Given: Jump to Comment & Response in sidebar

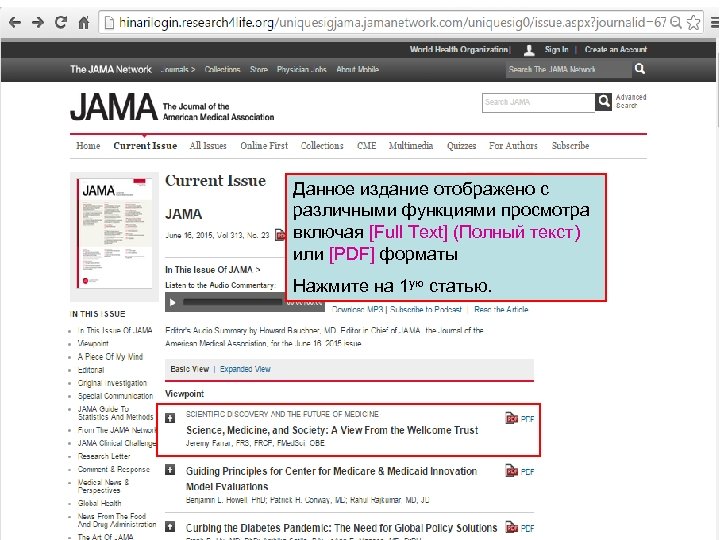Looking at the screenshot, I should pyautogui.click(x=113, y=469).
